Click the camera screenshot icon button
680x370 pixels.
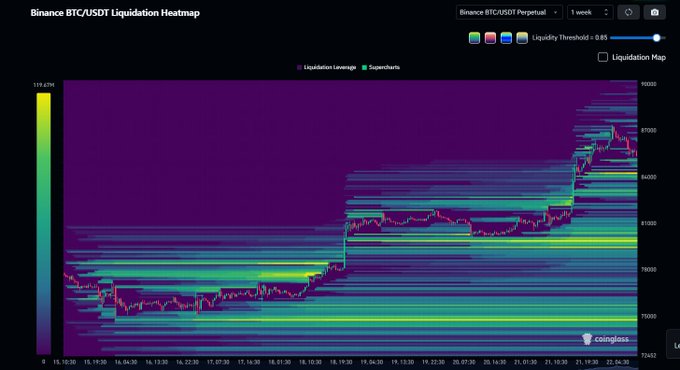pyautogui.click(x=655, y=13)
